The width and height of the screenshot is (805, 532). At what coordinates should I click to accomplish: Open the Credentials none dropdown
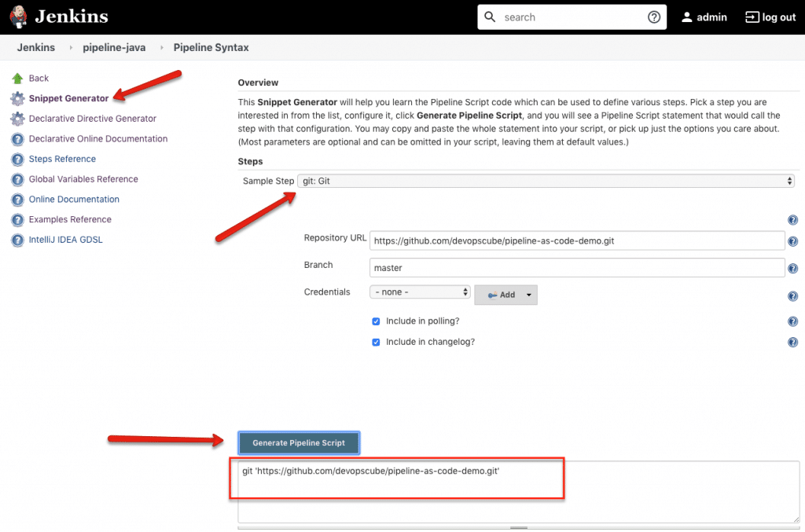coord(420,292)
